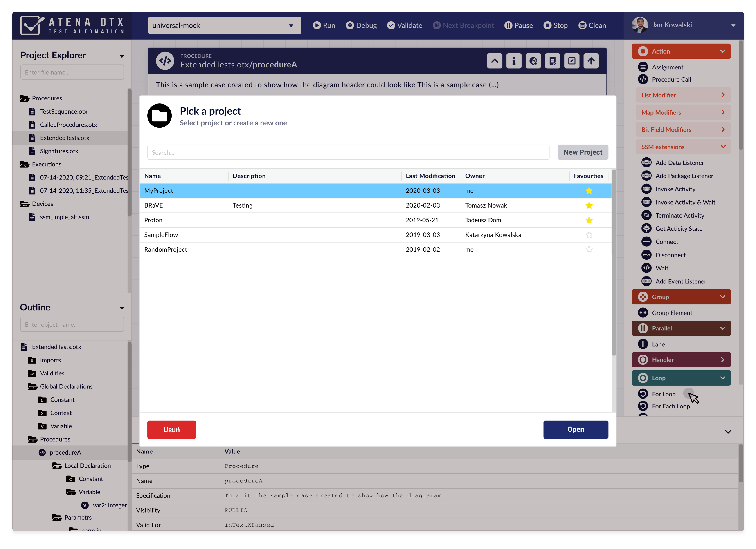Viewport: 756px width, 549px height.
Task: Choose the Disconnect element
Action: click(664, 255)
